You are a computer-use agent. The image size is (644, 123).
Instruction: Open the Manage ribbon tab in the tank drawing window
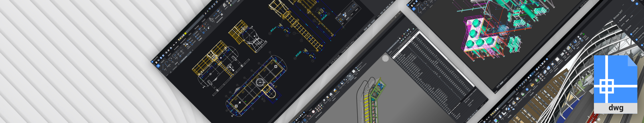[x=197, y=28]
